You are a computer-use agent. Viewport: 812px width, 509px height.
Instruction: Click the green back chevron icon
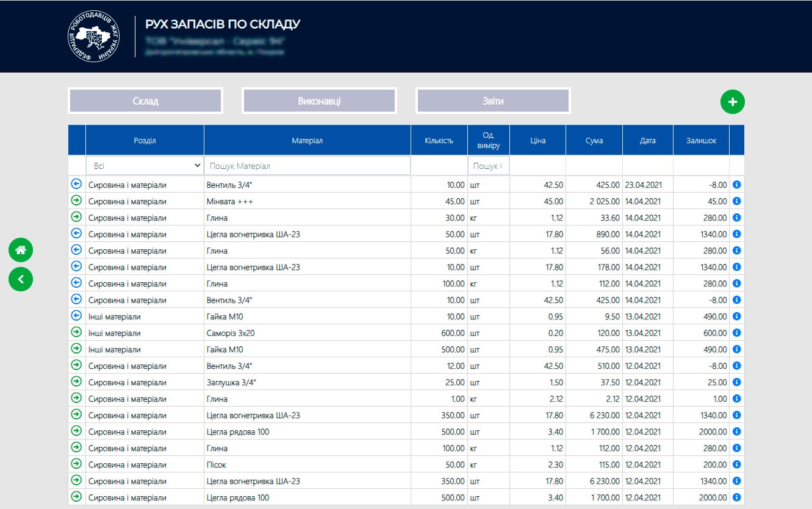click(21, 279)
